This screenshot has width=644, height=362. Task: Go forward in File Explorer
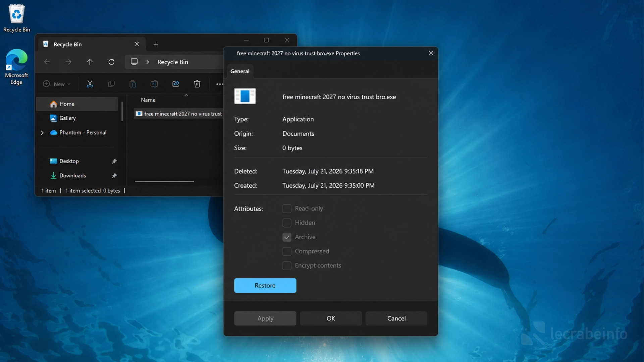[68, 62]
